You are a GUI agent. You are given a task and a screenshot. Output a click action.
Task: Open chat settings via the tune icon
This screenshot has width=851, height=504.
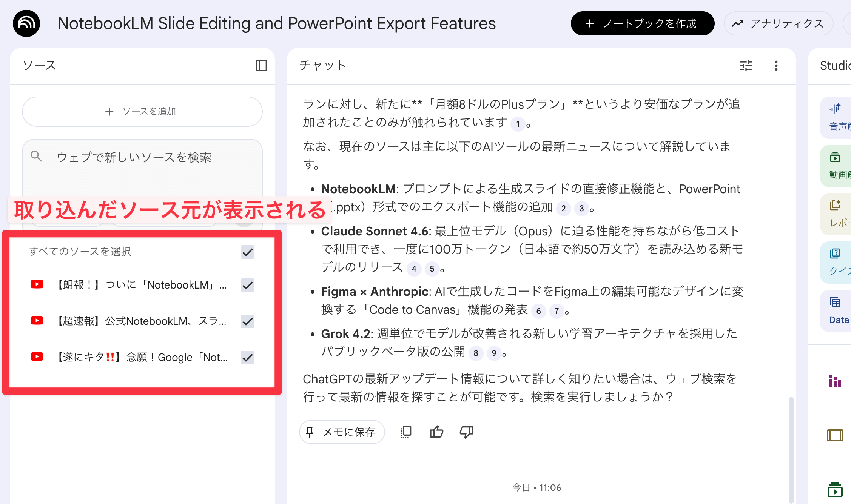pos(746,66)
